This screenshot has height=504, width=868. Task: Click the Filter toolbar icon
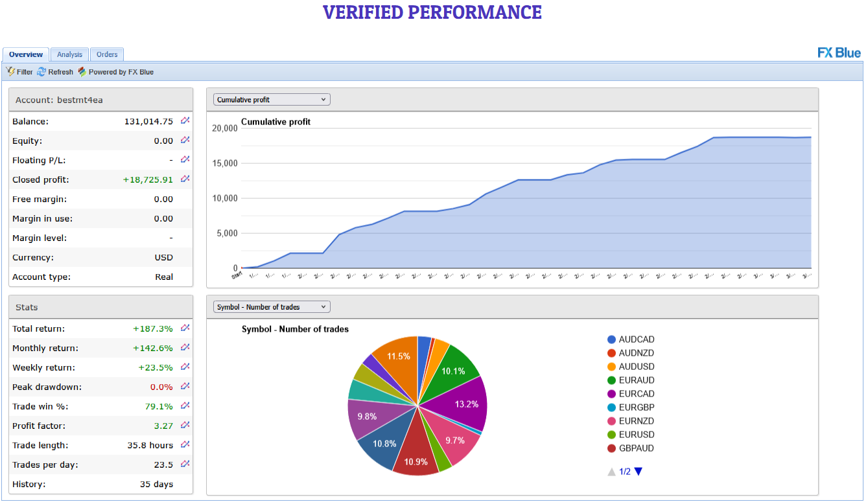tap(10, 71)
